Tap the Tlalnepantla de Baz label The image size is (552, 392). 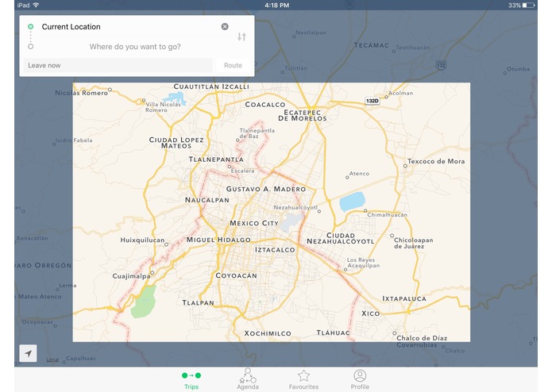257,133
